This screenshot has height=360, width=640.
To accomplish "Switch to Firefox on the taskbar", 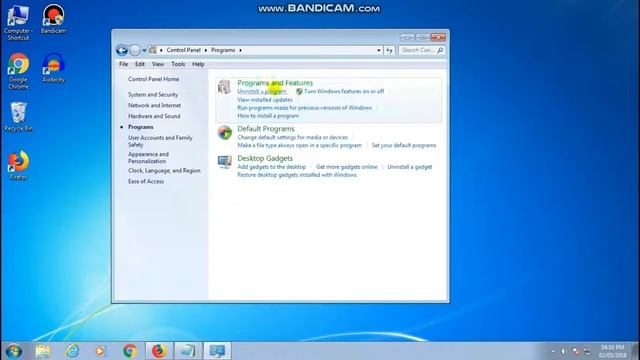I will click(159, 351).
